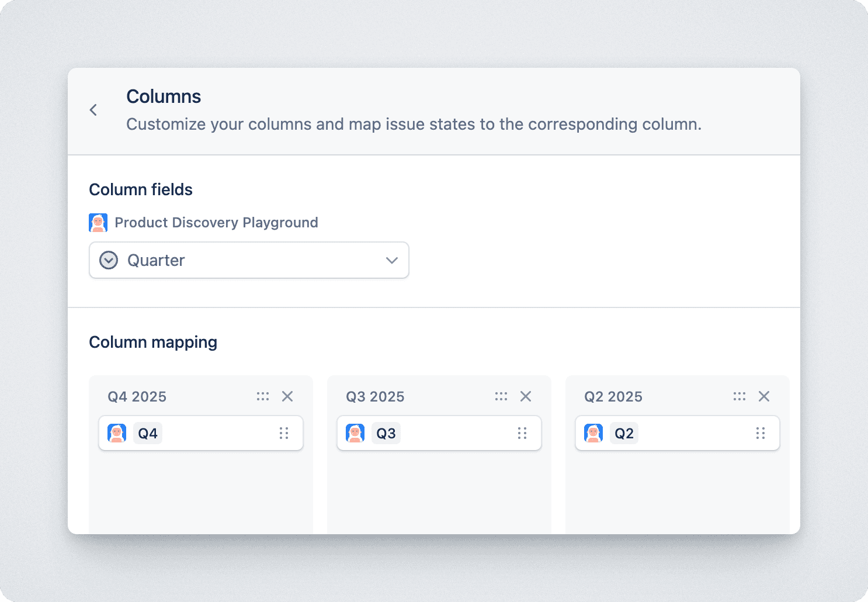Click the Q3 2025 column drag handle

coord(501,396)
